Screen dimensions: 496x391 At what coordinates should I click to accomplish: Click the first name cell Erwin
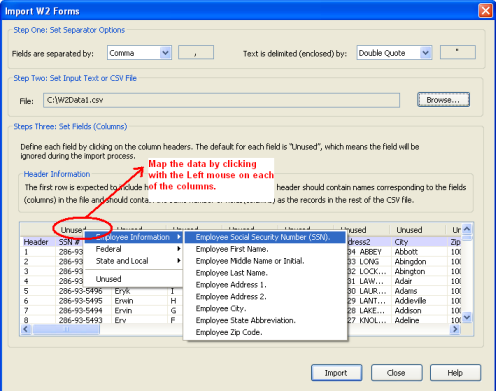click(124, 301)
